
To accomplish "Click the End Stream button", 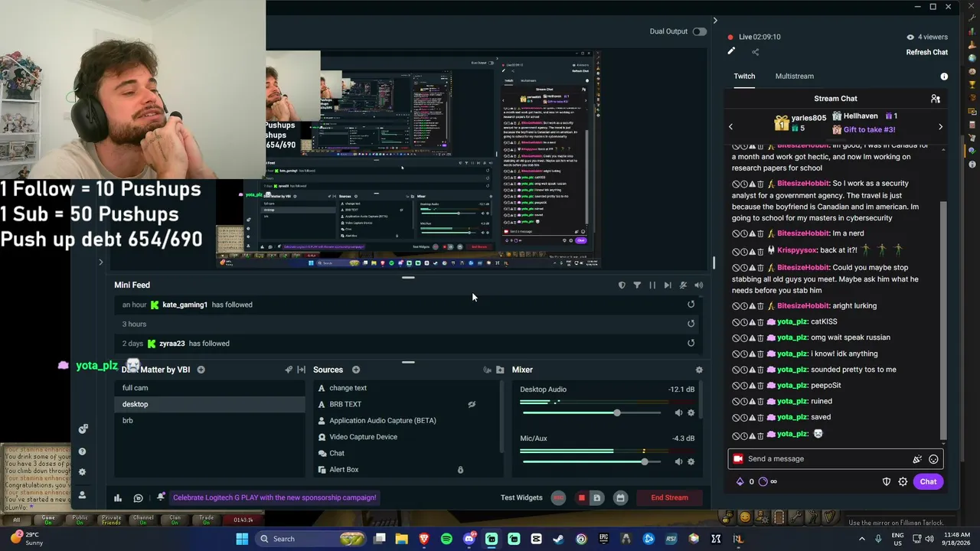I will tap(670, 497).
